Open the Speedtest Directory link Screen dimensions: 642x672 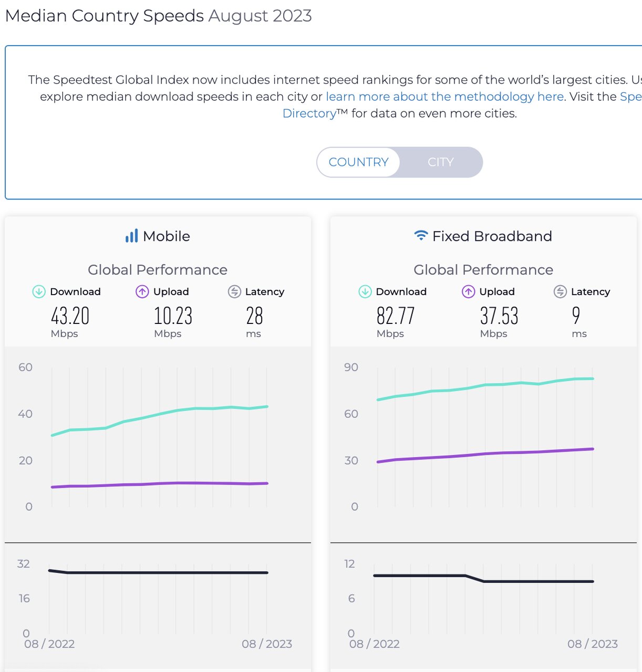click(x=309, y=113)
